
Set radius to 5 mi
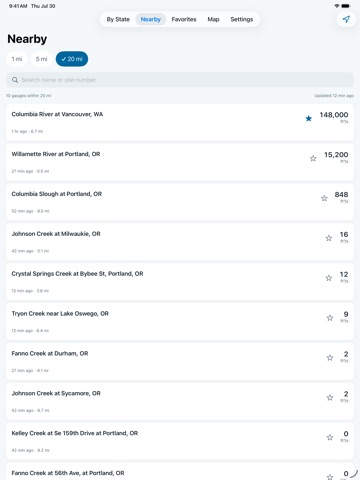41,59
